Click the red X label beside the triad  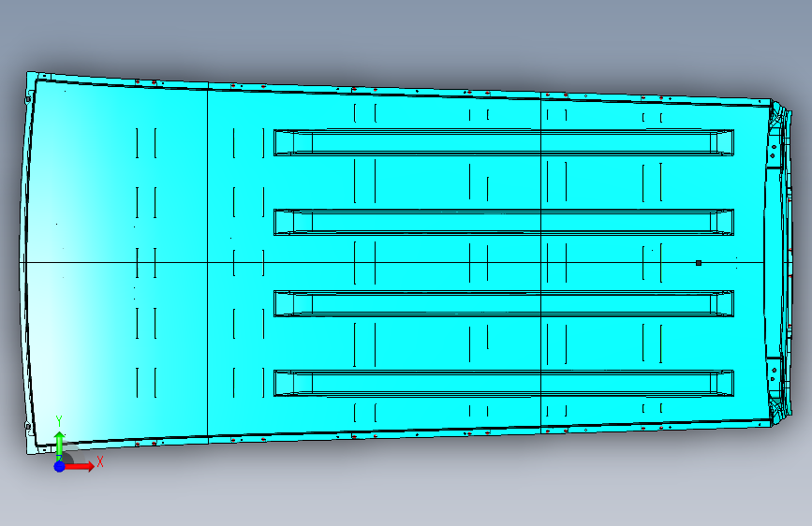point(100,461)
